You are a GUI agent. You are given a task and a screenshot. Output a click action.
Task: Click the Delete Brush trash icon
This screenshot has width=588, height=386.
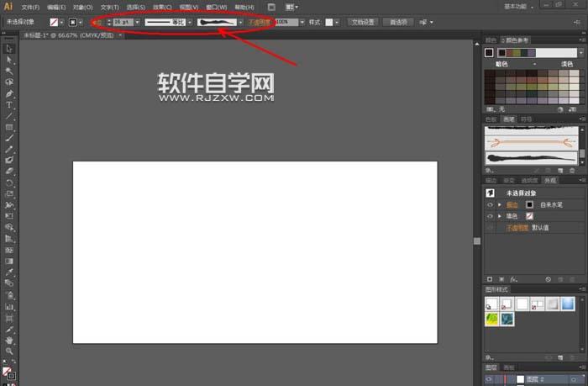(572, 171)
